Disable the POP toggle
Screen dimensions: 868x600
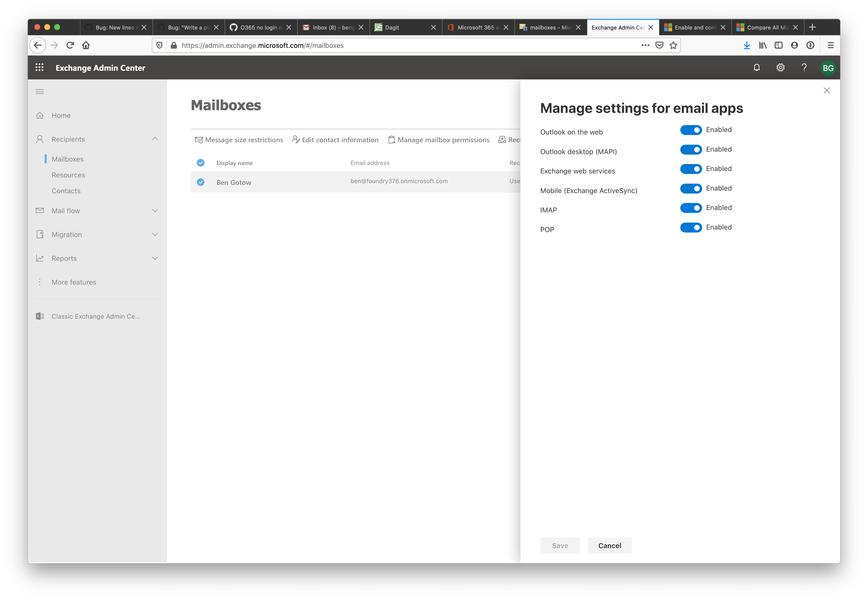[691, 228]
